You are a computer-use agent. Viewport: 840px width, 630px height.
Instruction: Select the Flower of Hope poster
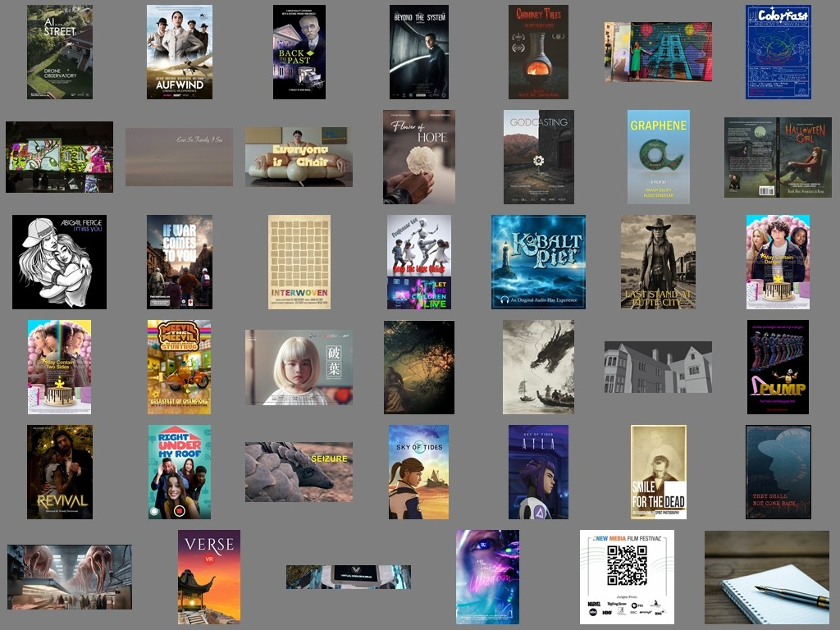tap(418, 157)
